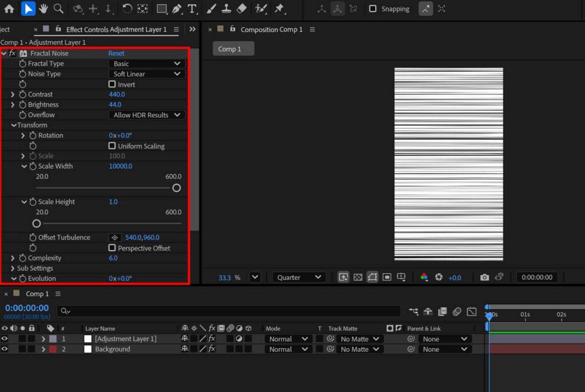Open the Fractal Type dropdown

point(147,63)
